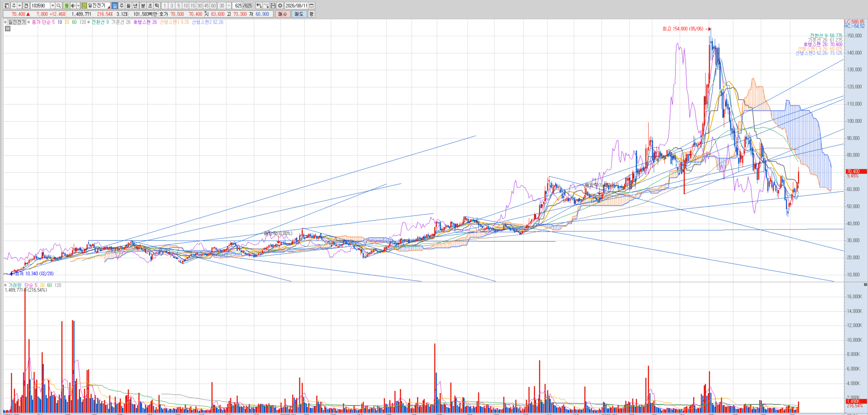Image resolution: width=868 pixels, height=415 pixels.
Task: Select the 1 minute interval button
Action: (x=165, y=5)
